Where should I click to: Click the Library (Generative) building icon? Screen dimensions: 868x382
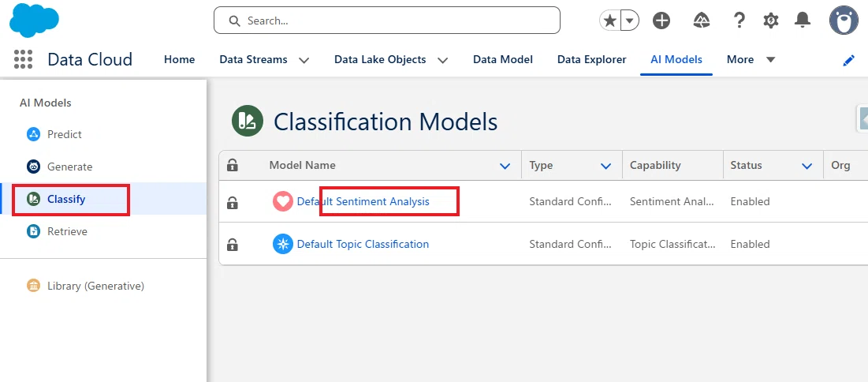click(x=34, y=286)
